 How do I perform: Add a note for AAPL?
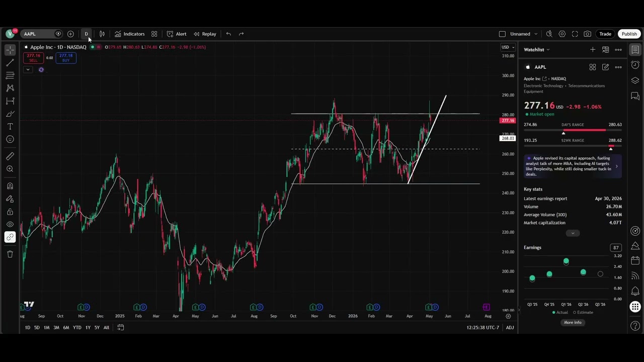coord(605,67)
